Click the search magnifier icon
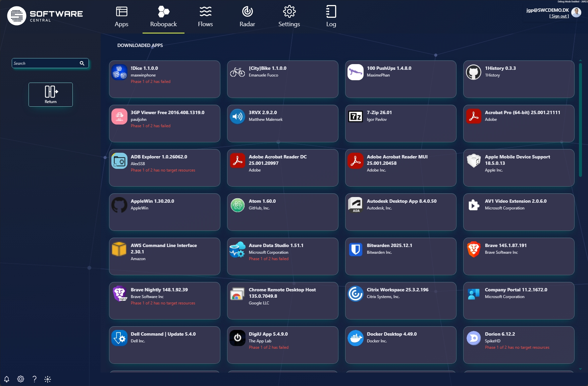The height and width of the screenshot is (386, 588). click(x=82, y=63)
